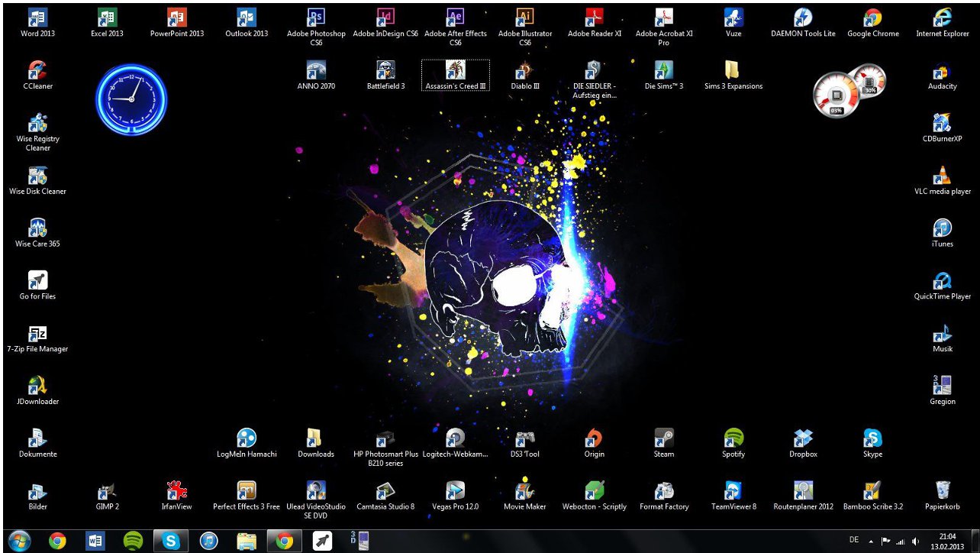Image resolution: width=980 pixels, height=553 pixels.
Task: Open the Sims 3 Expansions folder
Action: click(x=733, y=72)
